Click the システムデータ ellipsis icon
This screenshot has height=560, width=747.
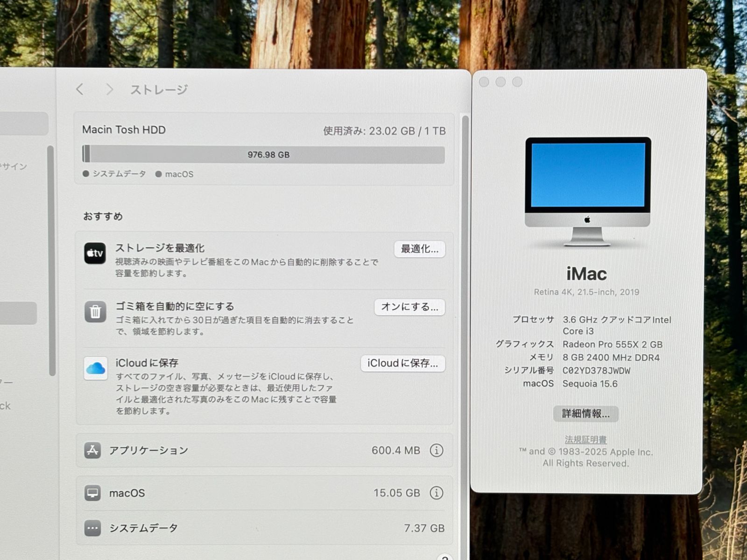(92, 528)
